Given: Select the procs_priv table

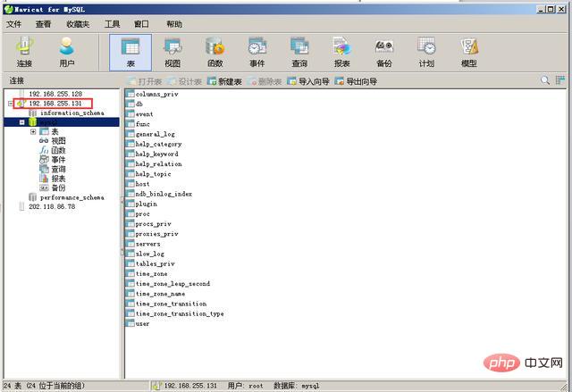Looking at the screenshot, I should pos(153,224).
